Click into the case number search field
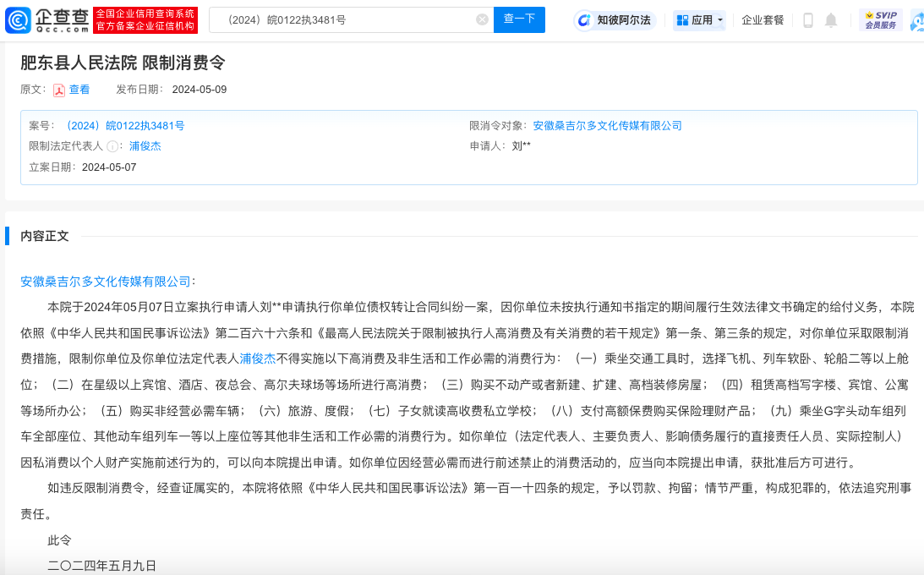The height and width of the screenshot is (575, 924). (342, 19)
